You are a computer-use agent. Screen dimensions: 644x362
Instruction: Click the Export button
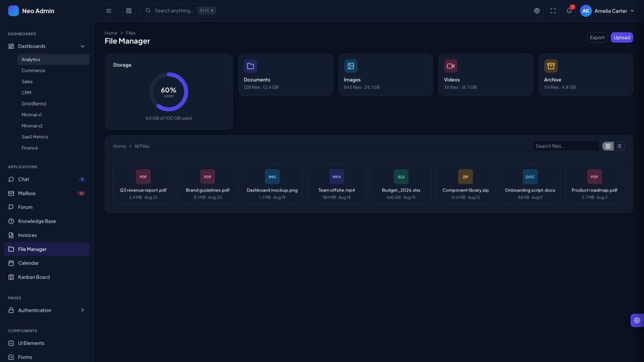click(x=597, y=37)
